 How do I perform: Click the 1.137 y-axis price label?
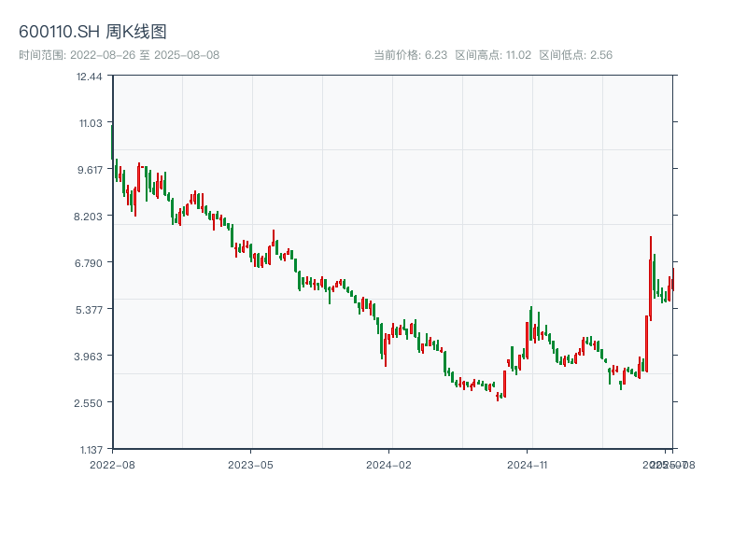(x=90, y=449)
